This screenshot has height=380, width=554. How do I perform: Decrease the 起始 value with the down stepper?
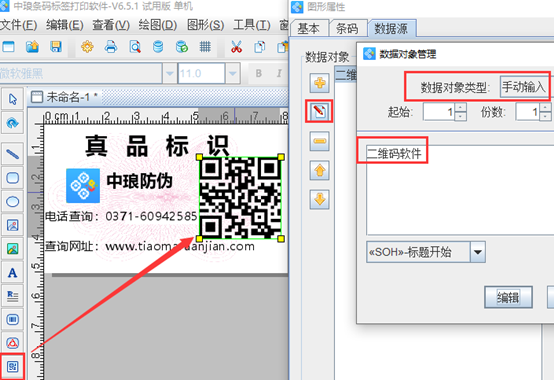point(460,116)
